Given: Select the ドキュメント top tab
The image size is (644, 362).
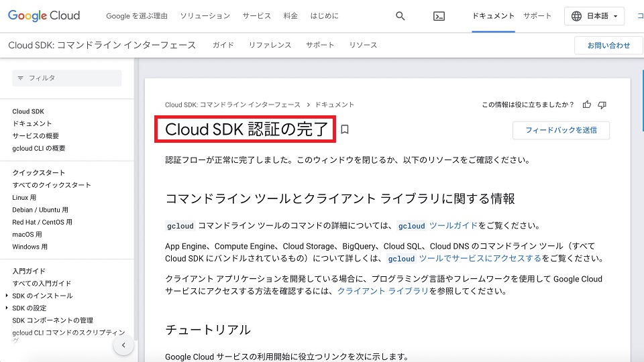Looking at the screenshot, I should click(493, 16).
